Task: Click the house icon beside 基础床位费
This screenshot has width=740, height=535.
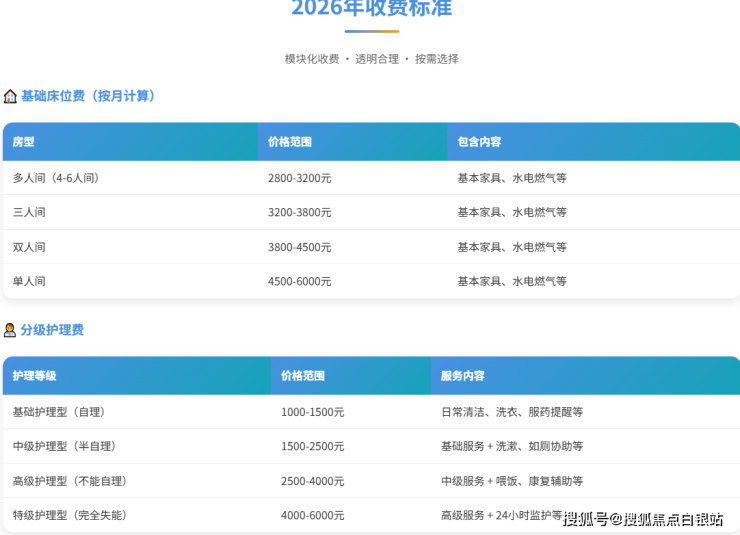Action: pos(10,96)
